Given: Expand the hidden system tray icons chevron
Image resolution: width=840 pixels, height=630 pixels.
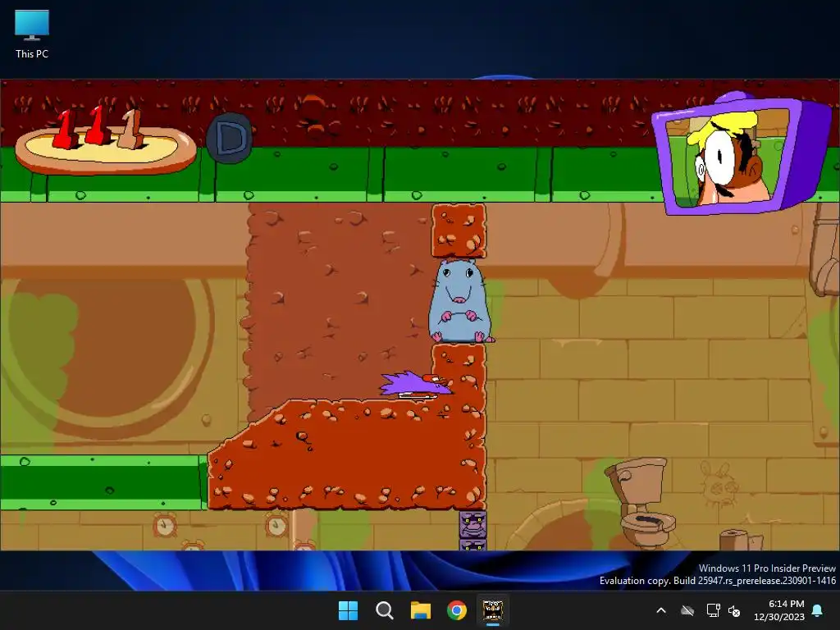Looking at the screenshot, I should point(661,610).
